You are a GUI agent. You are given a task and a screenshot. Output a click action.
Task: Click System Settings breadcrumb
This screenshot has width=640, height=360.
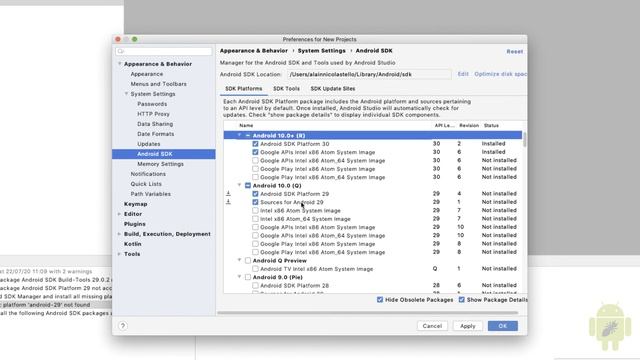[x=321, y=51]
